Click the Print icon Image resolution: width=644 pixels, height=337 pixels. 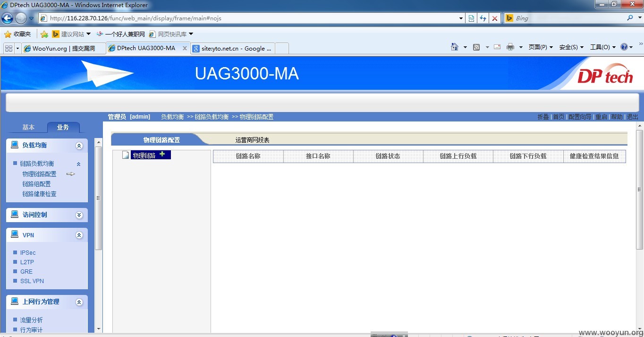pyautogui.click(x=510, y=47)
